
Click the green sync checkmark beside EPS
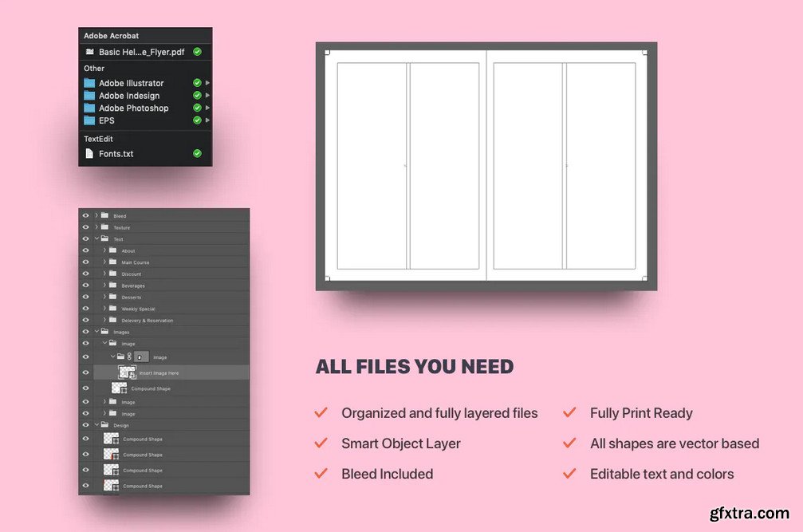coord(196,121)
